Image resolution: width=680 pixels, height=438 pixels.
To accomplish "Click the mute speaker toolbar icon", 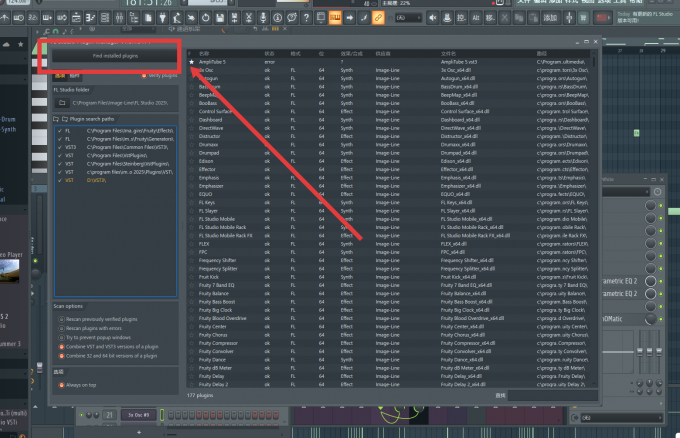I will pyautogui.click(x=433, y=18).
